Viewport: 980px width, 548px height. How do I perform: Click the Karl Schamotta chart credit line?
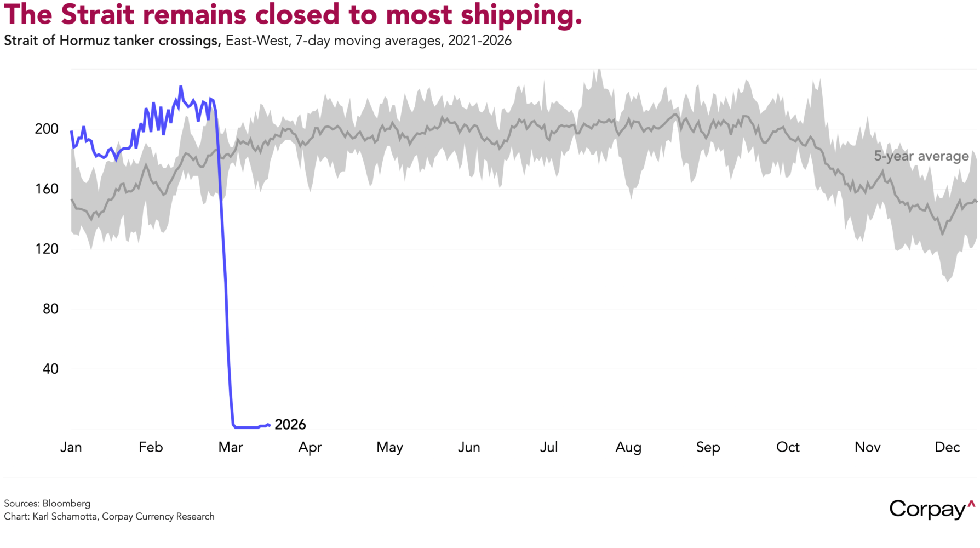coord(109,516)
